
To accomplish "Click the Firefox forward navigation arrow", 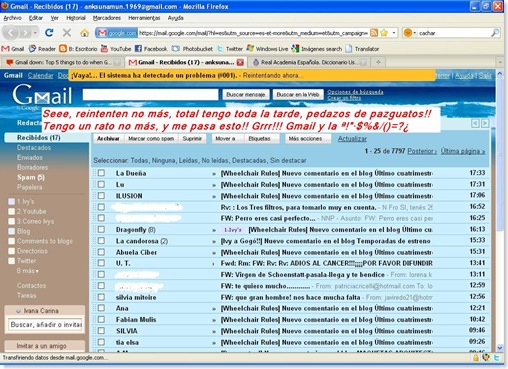I will coord(25,33).
